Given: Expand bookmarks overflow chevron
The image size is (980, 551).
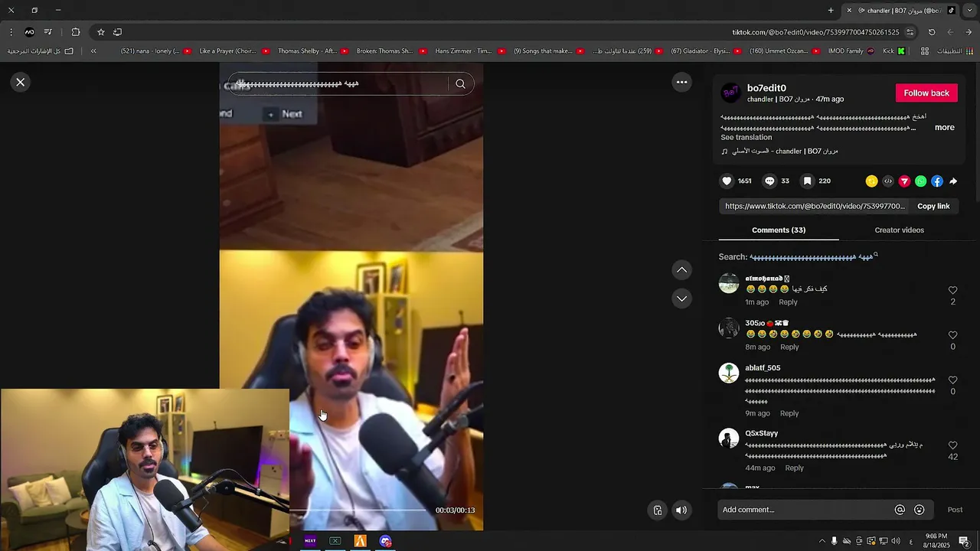Looking at the screenshot, I should [x=93, y=51].
